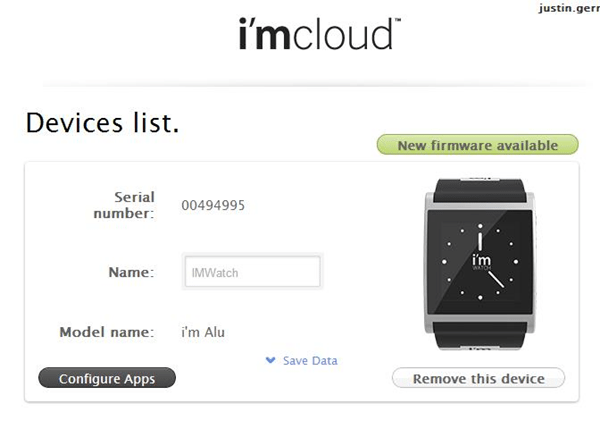The width and height of the screenshot is (600, 429).
Task: Click the i'mcloud logo
Action: [x=319, y=34]
